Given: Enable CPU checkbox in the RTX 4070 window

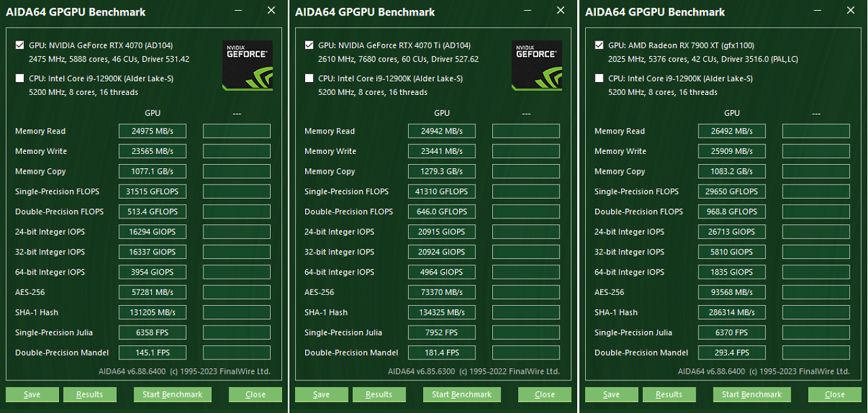Looking at the screenshot, I should [x=20, y=79].
